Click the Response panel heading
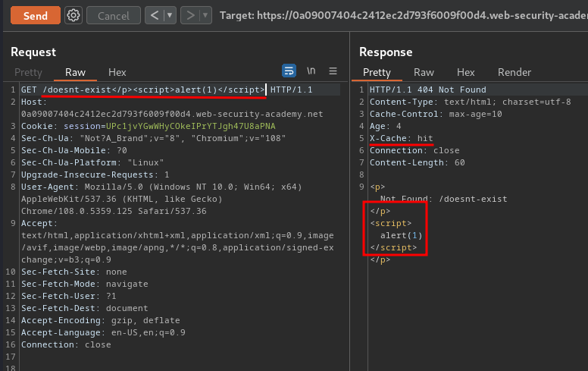This screenshot has width=588, height=371. pos(386,52)
